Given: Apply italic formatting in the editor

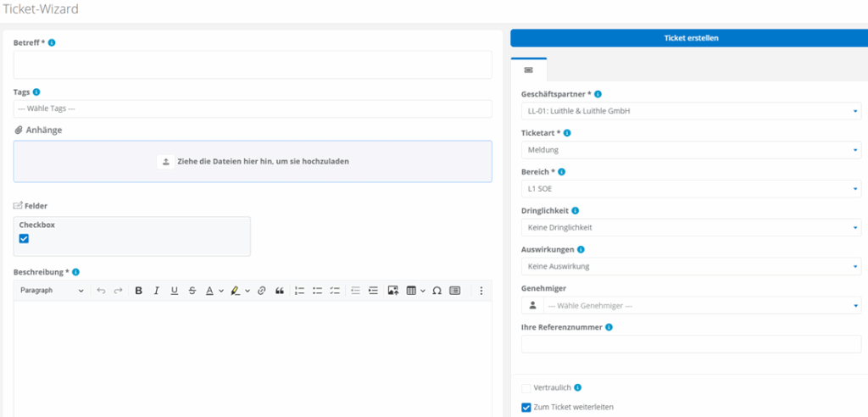Looking at the screenshot, I should click(x=156, y=291).
